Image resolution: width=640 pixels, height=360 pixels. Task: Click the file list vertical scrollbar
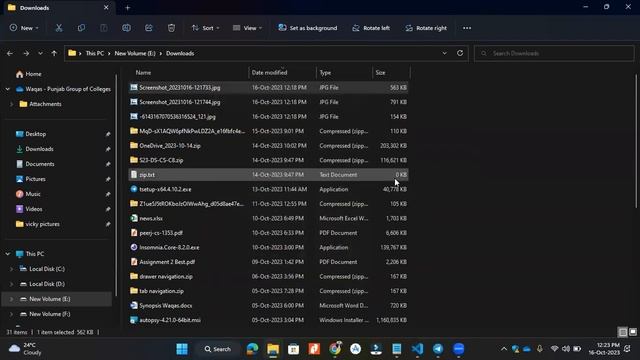[637, 141]
